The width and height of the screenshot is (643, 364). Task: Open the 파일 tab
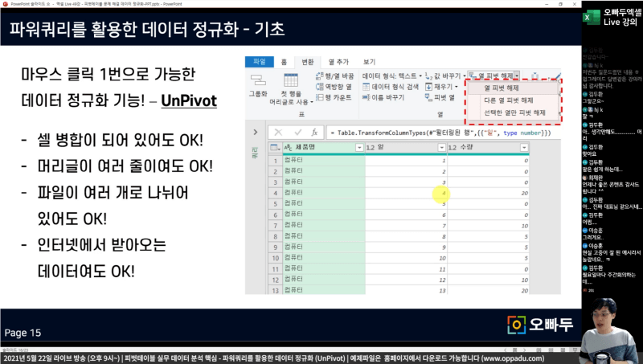click(x=260, y=62)
